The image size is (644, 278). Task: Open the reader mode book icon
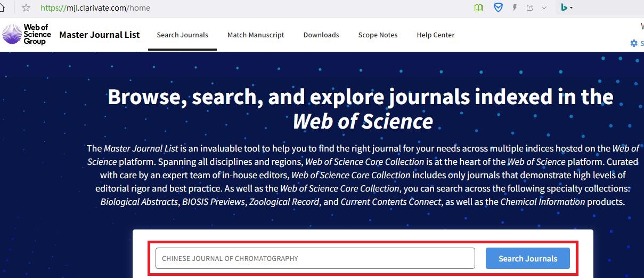(x=479, y=8)
